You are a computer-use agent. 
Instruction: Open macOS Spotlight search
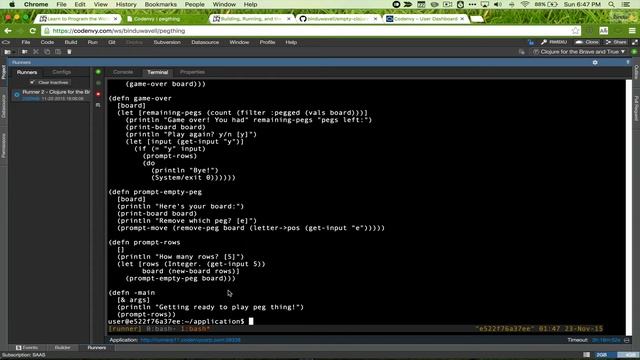point(611,4)
